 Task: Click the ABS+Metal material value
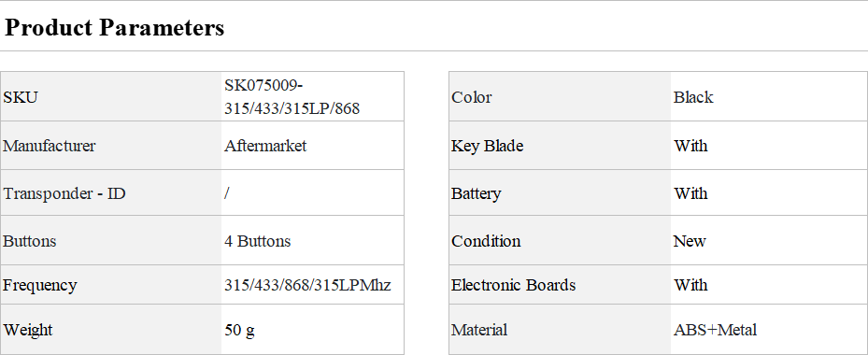tap(715, 330)
